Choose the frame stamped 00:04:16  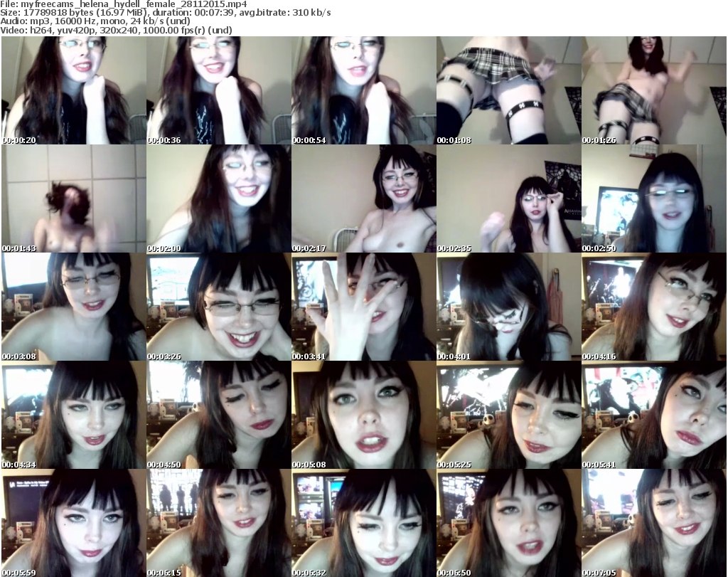tap(654, 307)
